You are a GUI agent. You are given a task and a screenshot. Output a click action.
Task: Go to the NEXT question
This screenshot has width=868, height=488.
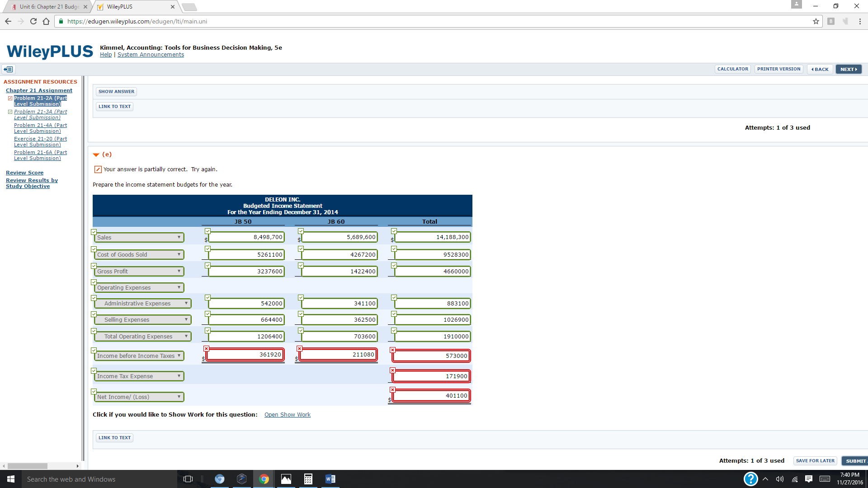pyautogui.click(x=849, y=69)
